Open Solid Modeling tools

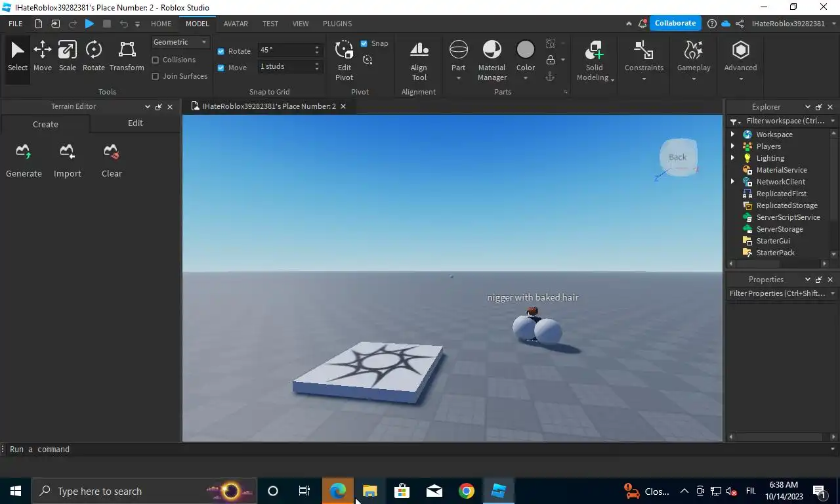pos(595,60)
